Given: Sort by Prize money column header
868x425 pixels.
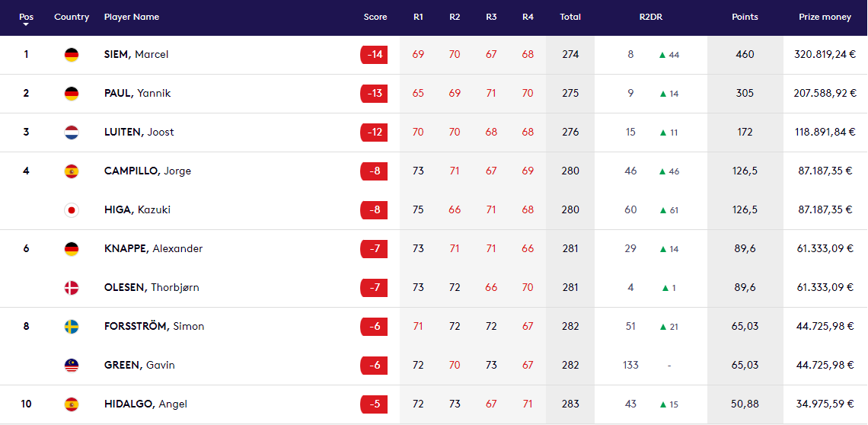Looking at the screenshot, I should click(x=825, y=17).
